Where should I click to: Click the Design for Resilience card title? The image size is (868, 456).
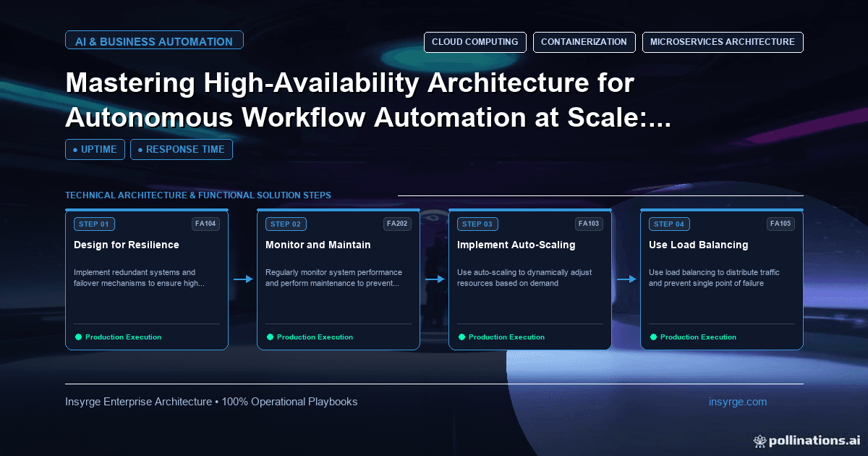(x=127, y=245)
